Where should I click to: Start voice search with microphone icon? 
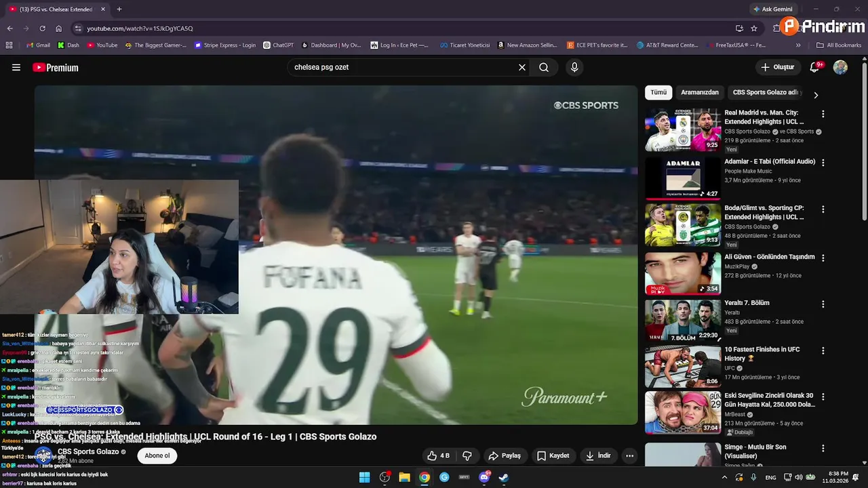574,67
